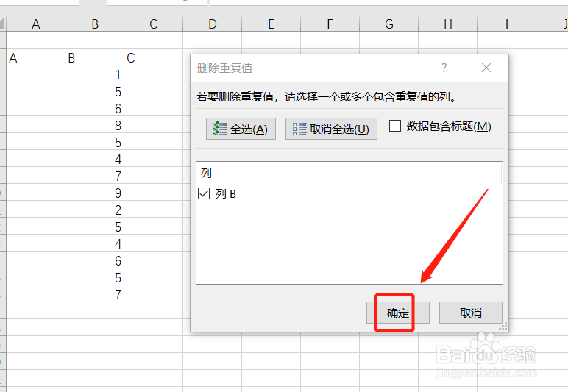Click the 取消全选 list icon
568x392 pixels.
[299, 129]
